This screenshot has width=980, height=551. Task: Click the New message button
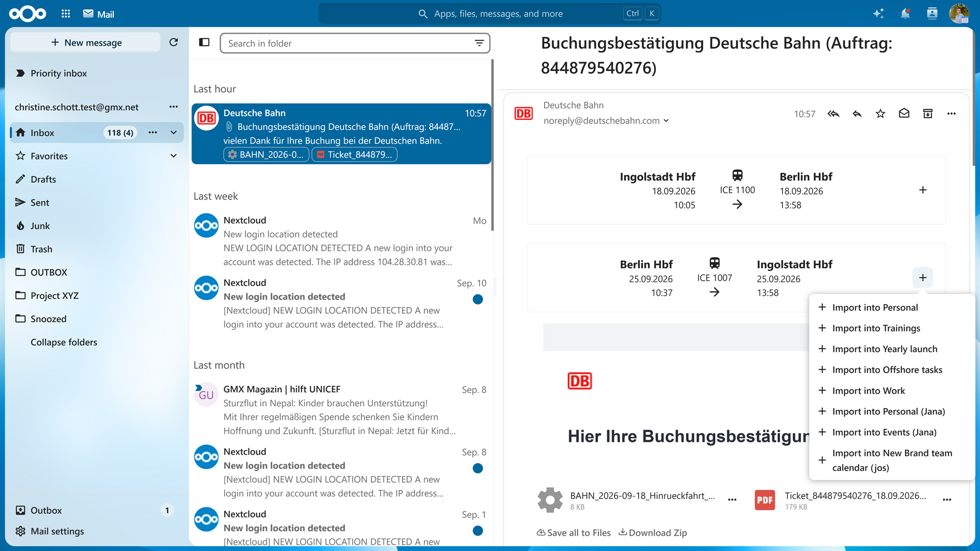pos(85,42)
